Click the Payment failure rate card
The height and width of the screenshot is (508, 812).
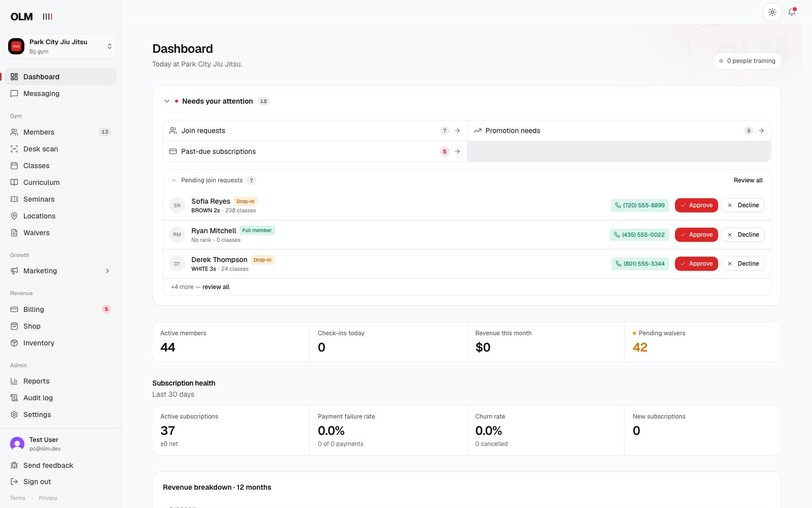(x=388, y=430)
